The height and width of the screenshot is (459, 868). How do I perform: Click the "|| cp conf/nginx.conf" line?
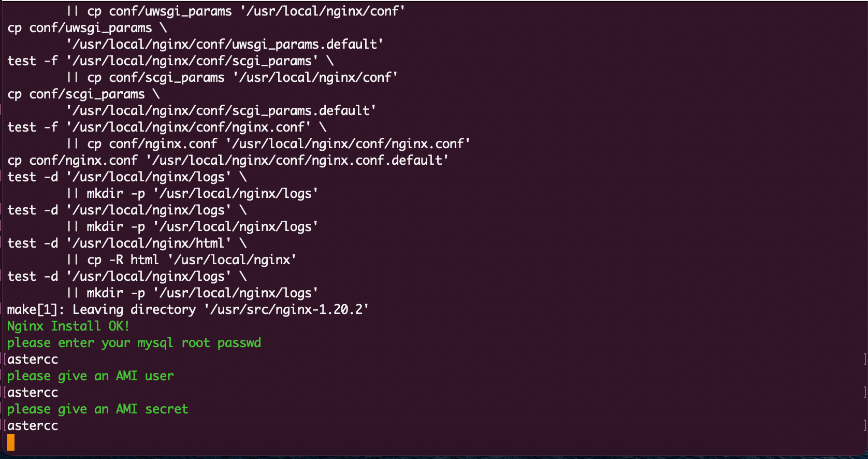pos(268,144)
